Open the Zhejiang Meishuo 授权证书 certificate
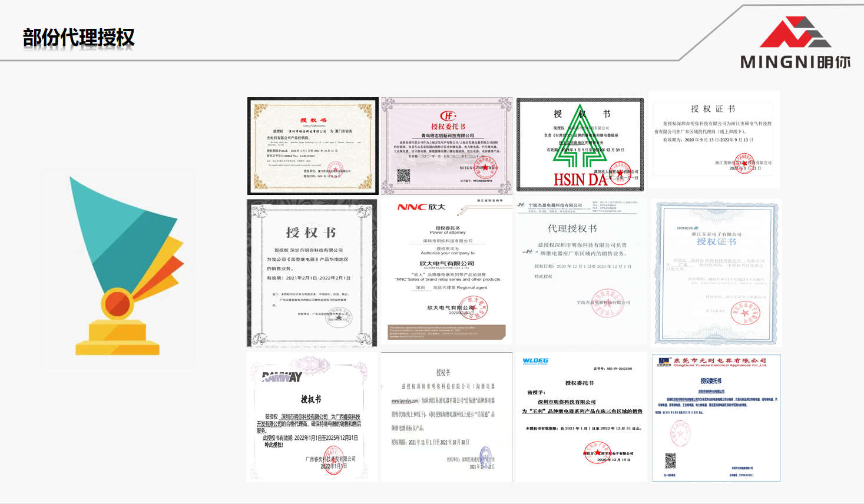The height and width of the screenshot is (504, 864). pyautogui.click(x=714, y=140)
